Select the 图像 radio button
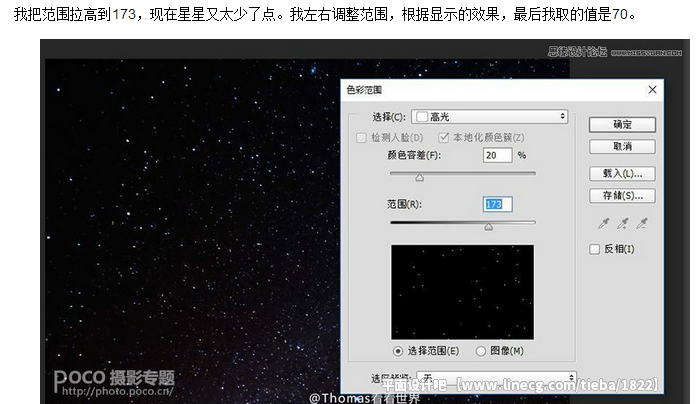 coord(480,351)
